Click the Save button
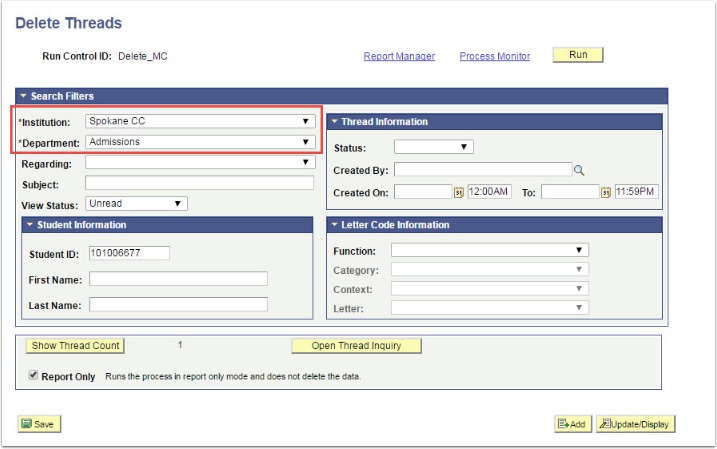This screenshot has height=449, width=717. pos(39,424)
